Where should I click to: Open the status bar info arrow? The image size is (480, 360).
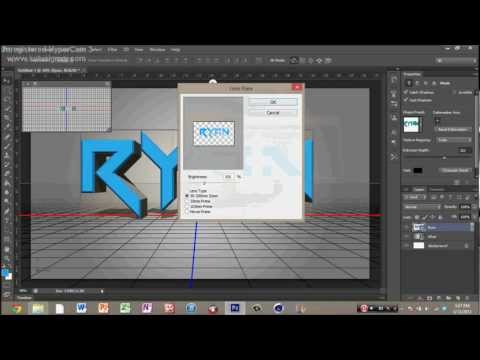click(102, 291)
